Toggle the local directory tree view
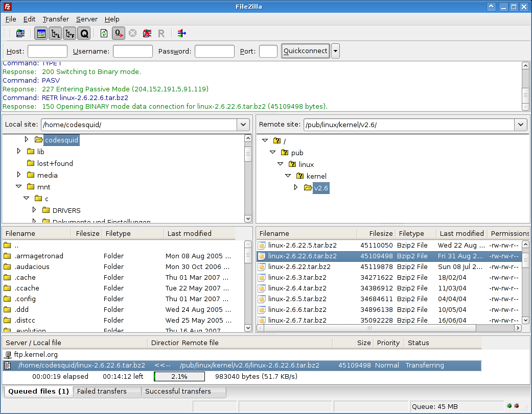 click(x=55, y=33)
